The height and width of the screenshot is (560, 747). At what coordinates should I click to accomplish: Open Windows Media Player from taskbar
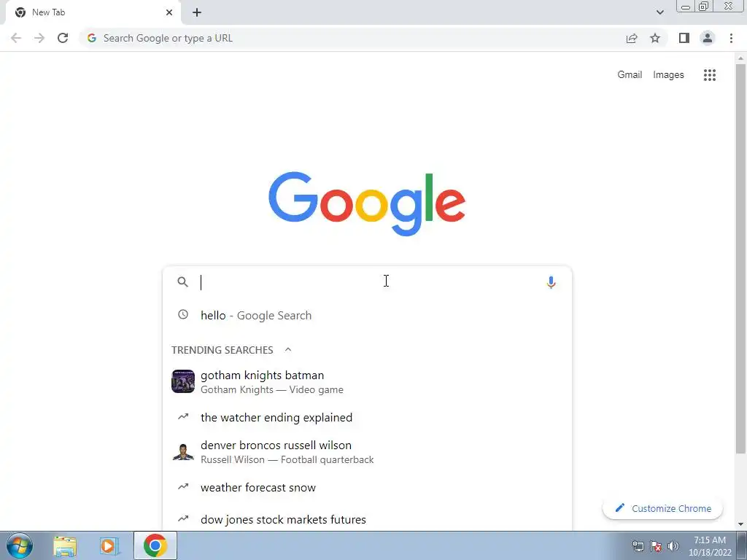click(109, 545)
